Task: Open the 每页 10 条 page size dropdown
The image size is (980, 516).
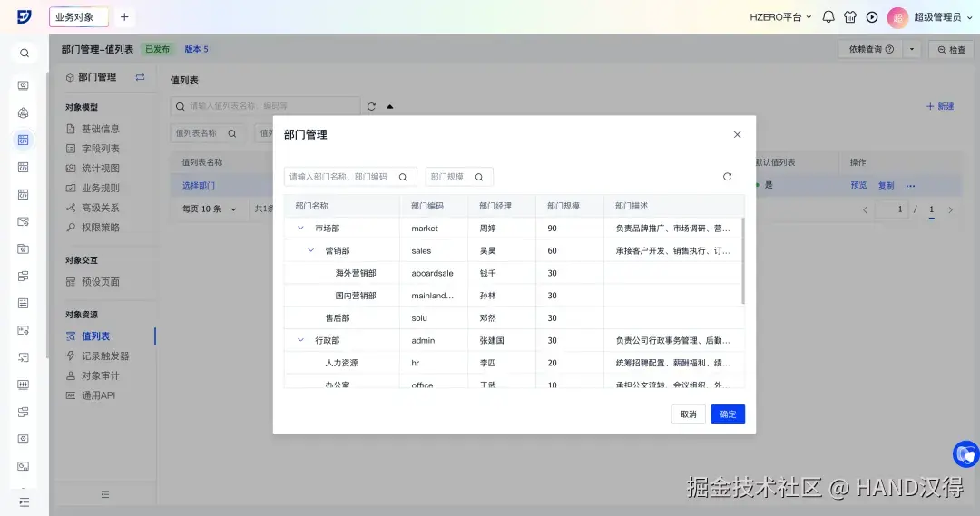Action: [209, 209]
